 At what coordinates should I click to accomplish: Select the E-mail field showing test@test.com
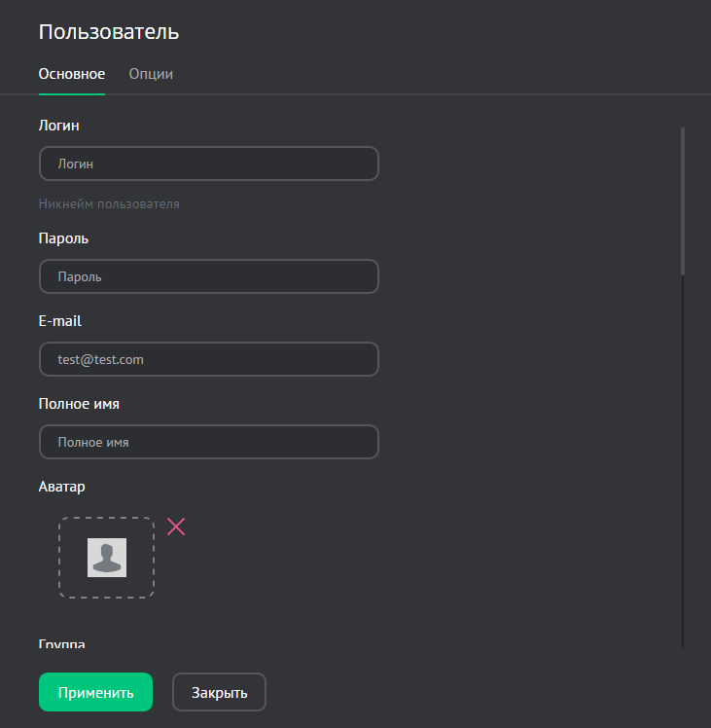tap(208, 359)
